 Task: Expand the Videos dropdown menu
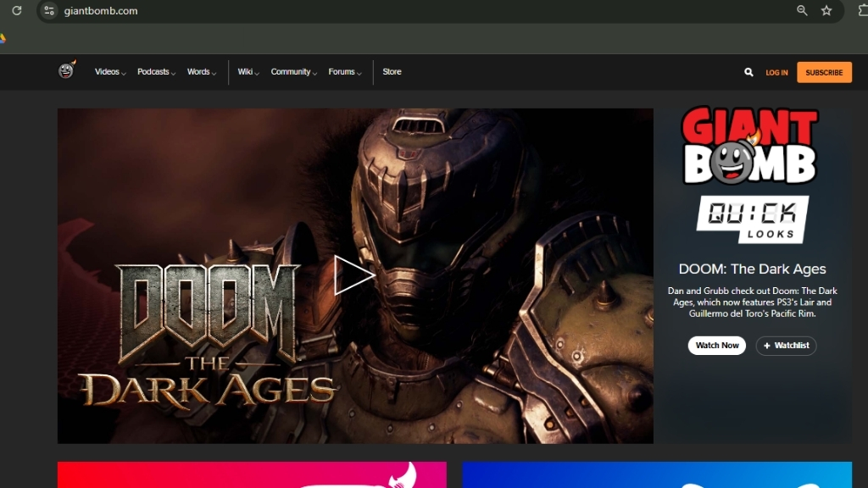tap(110, 72)
